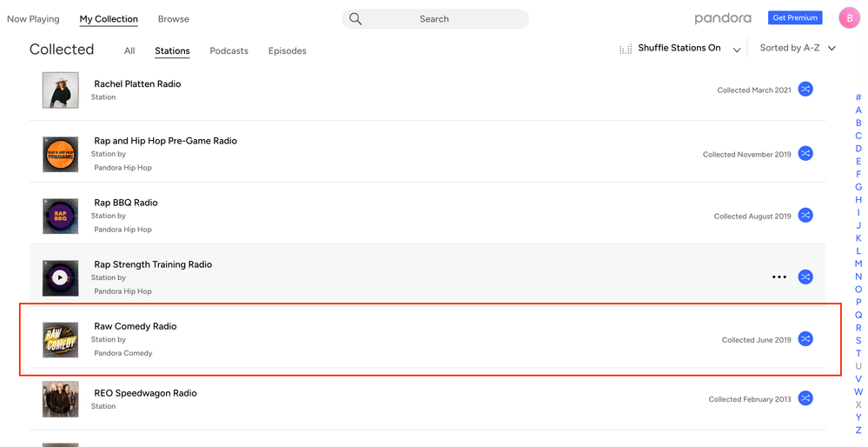Jump to letter R in index
The image size is (868, 447).
tap(858, 328)
